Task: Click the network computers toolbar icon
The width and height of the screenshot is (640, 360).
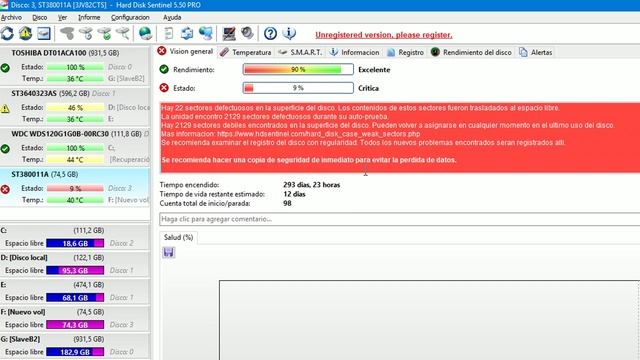Action: [206, 33]
